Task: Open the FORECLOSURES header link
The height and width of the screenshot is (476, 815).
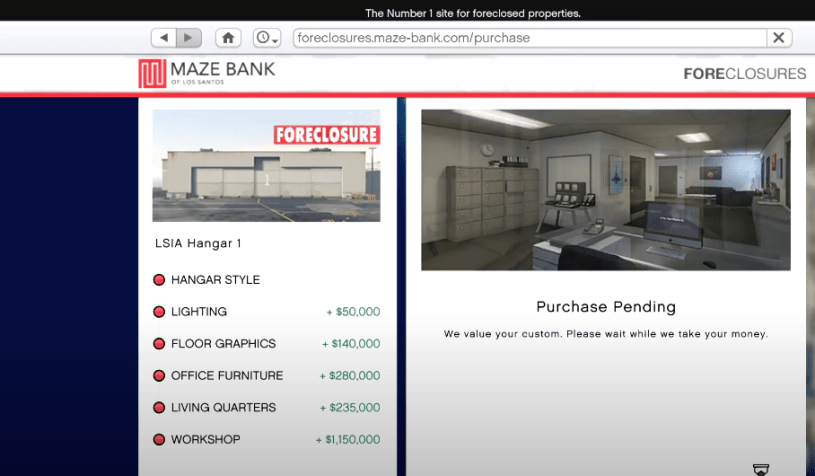Action: click(x=744, y=74)
